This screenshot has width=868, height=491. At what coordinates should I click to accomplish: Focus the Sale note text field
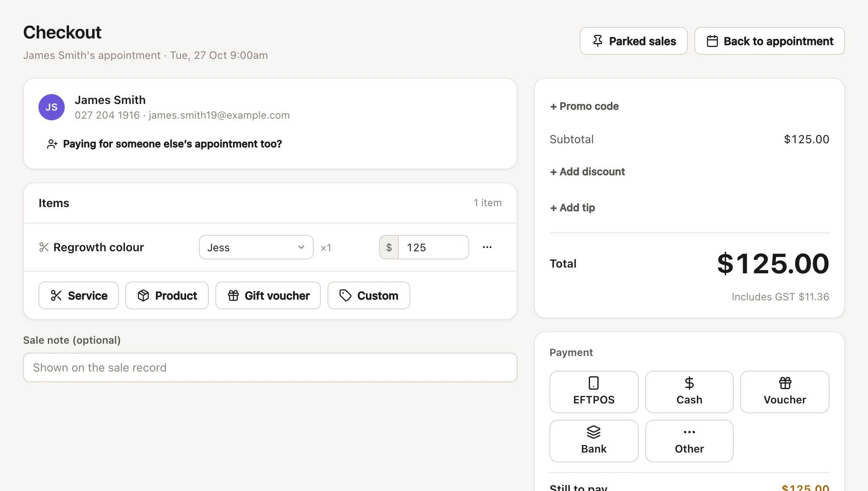point(270,367)
